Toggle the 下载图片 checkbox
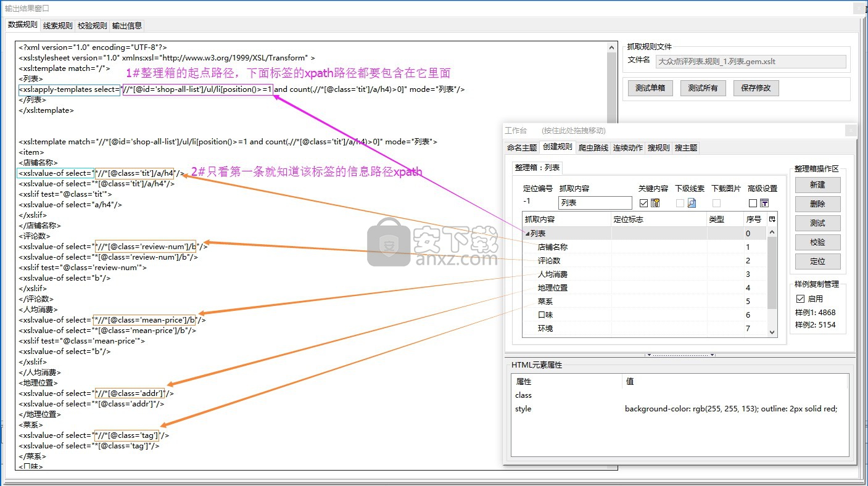 [x=716, y=203]
